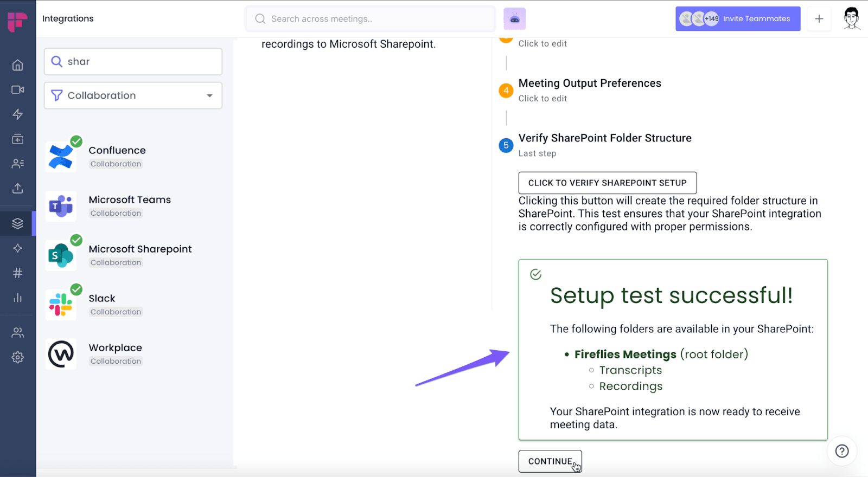Click the Microsoft Sharepoint logo icon
This screenshot has width=868, height=477.
61,256
